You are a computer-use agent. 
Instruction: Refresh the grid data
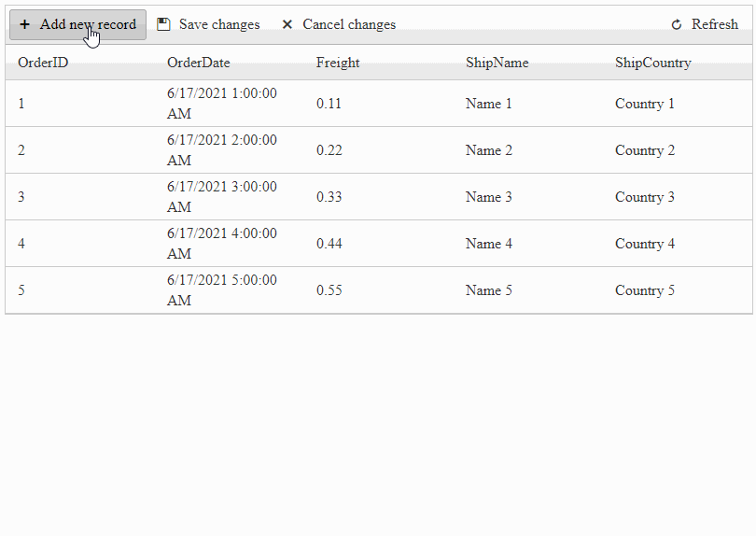705,24
